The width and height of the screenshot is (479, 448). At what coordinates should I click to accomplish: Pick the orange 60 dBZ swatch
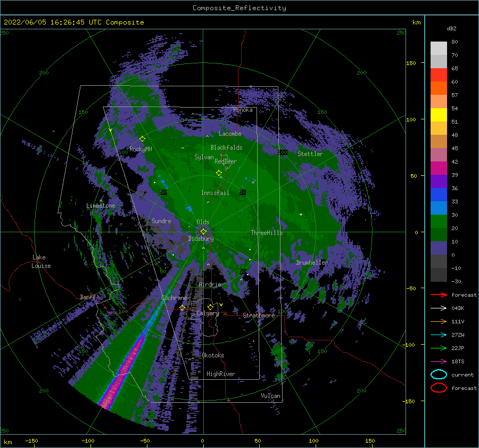click(x=439, y=88)
